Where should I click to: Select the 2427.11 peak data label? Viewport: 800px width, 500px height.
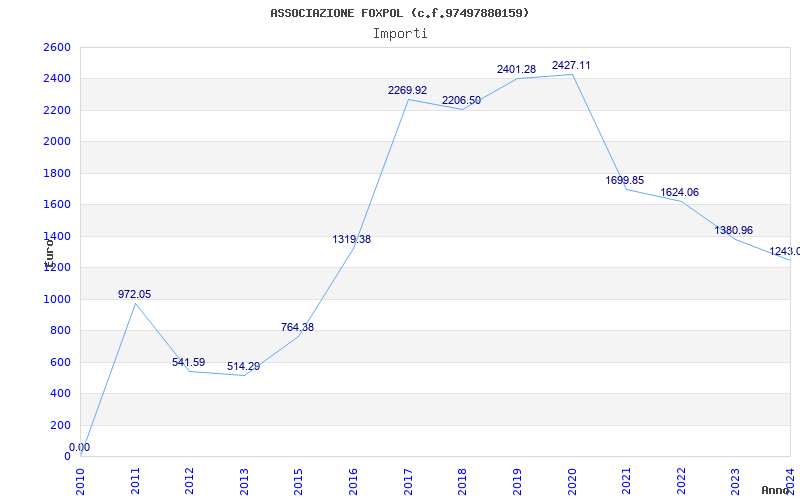pos(571,65)
